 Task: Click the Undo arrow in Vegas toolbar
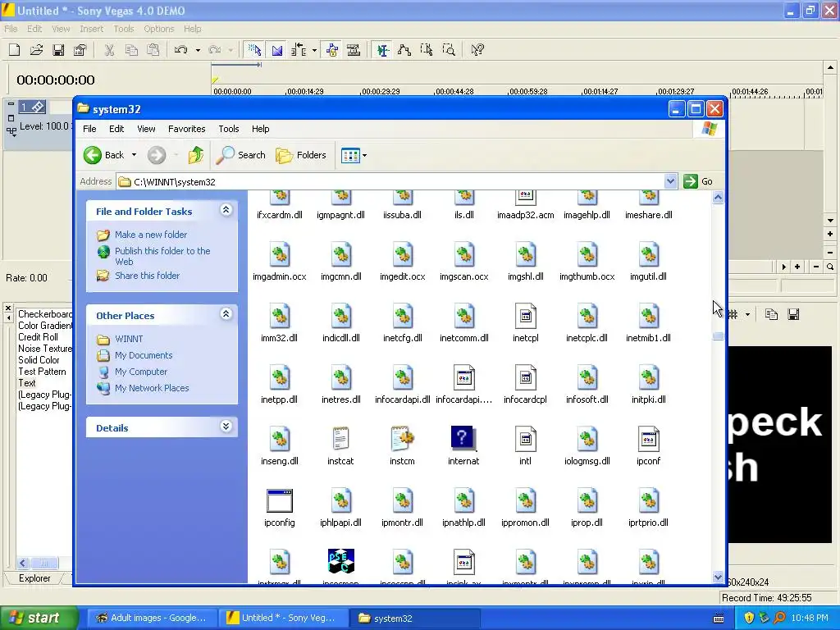[x=181, y=50]
